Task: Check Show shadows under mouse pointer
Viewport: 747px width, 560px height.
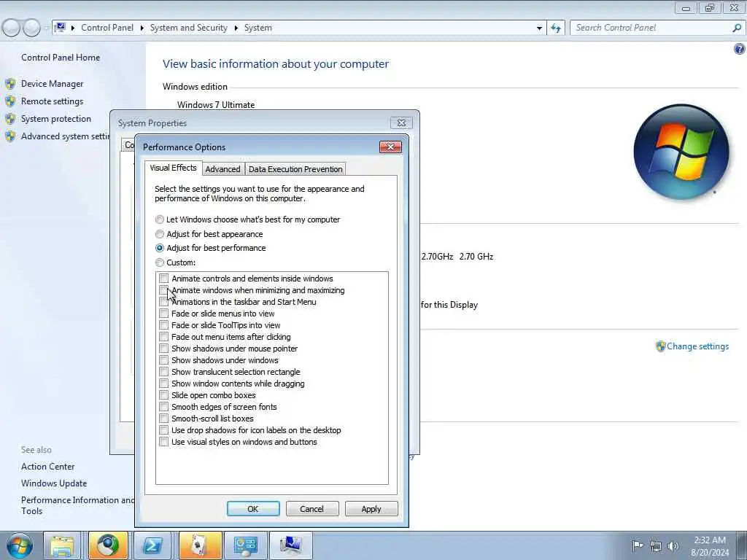Action: pos(164,349)
